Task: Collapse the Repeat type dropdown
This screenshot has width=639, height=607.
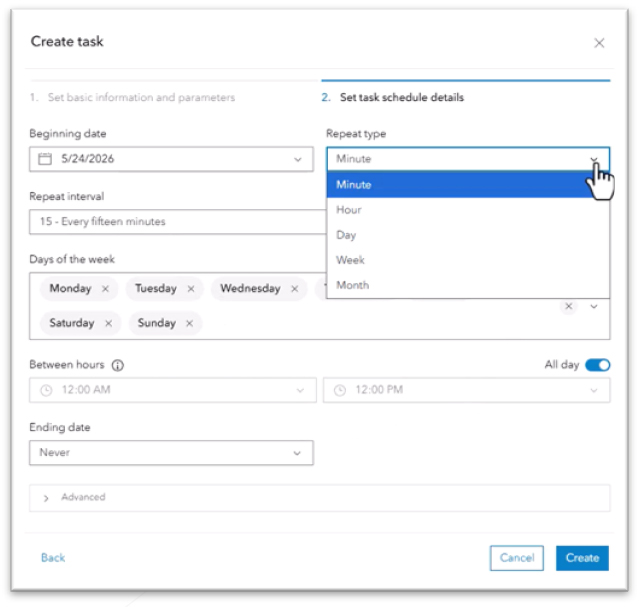Action: point(593,159)
